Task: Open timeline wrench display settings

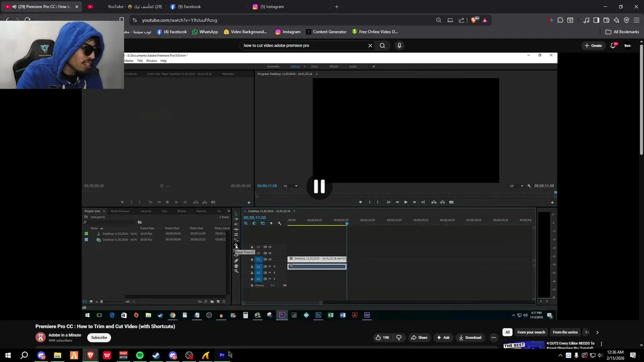Action: point(279,223)
